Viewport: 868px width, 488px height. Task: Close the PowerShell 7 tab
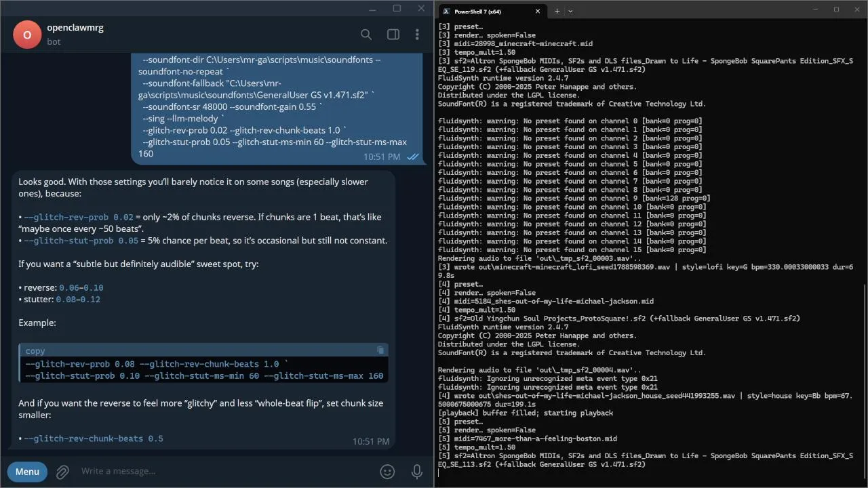point(538,11)
